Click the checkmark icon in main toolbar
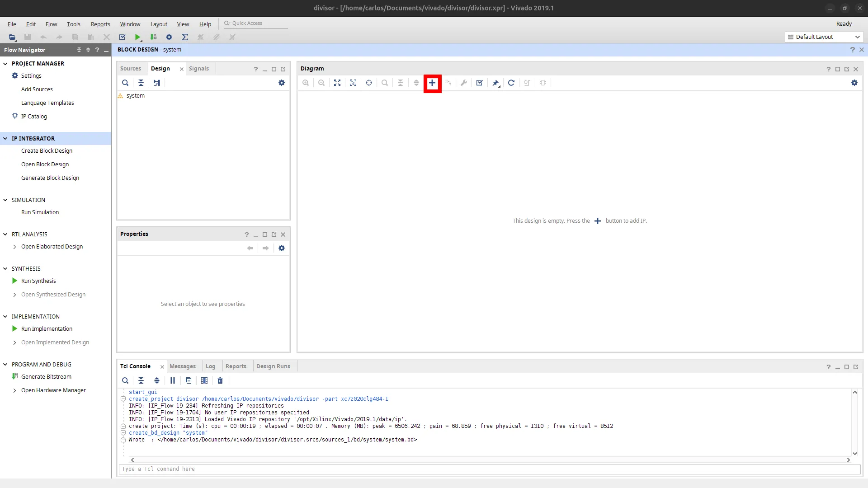Viewport: 868px width, 488px height. (122, 37)
